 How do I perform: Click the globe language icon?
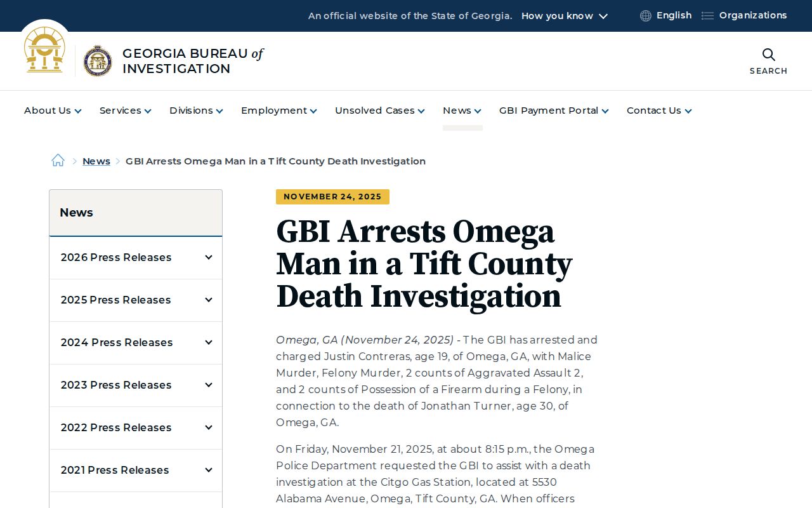[x=646, y=16]
